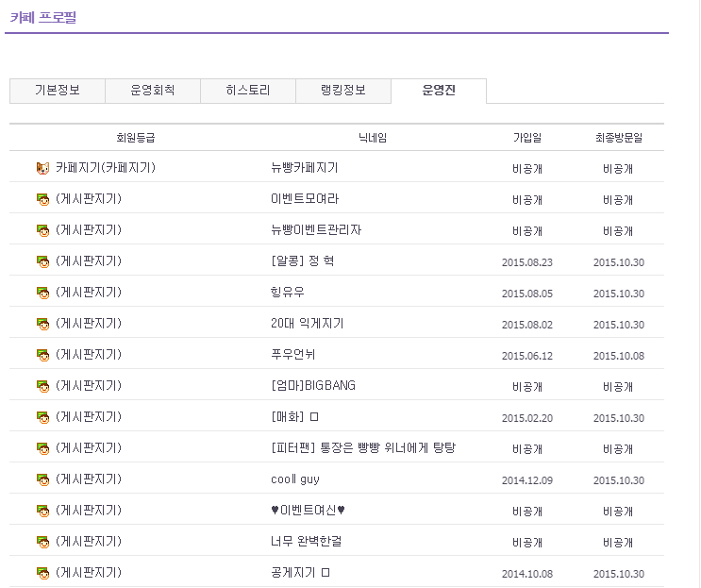Click join date 2015.08.02
Screen dimensions: 701x588
[527, 325]
